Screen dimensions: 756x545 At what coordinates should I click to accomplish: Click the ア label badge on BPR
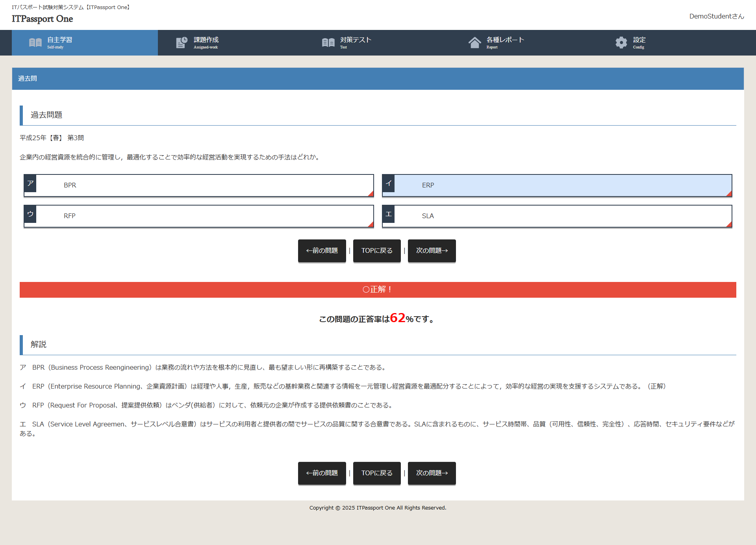click(x=30, y=184)
